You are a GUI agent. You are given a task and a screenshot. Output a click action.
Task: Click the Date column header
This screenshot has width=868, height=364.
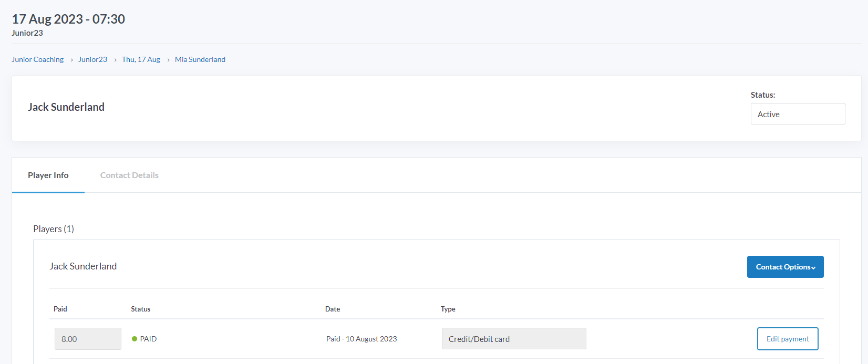(333, 309)
